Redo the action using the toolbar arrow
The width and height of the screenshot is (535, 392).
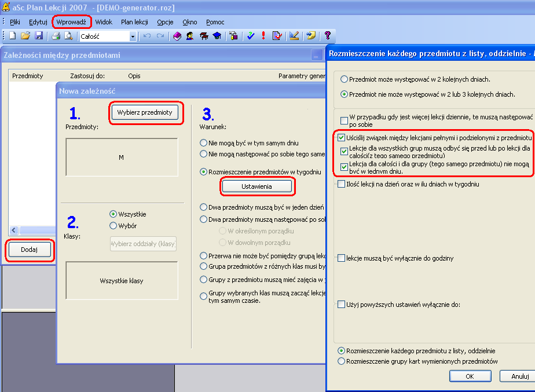[160, 36]
